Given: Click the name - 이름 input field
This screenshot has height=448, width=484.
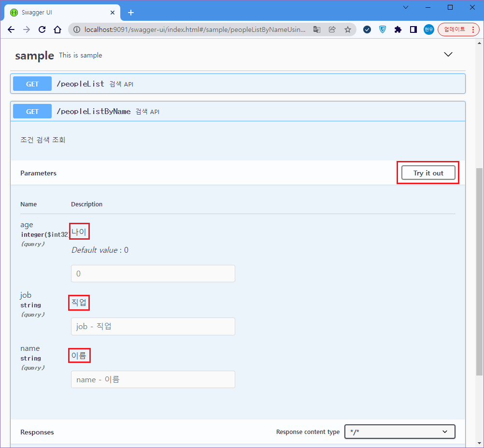Looking at the screenshot, I should [153, 379].
